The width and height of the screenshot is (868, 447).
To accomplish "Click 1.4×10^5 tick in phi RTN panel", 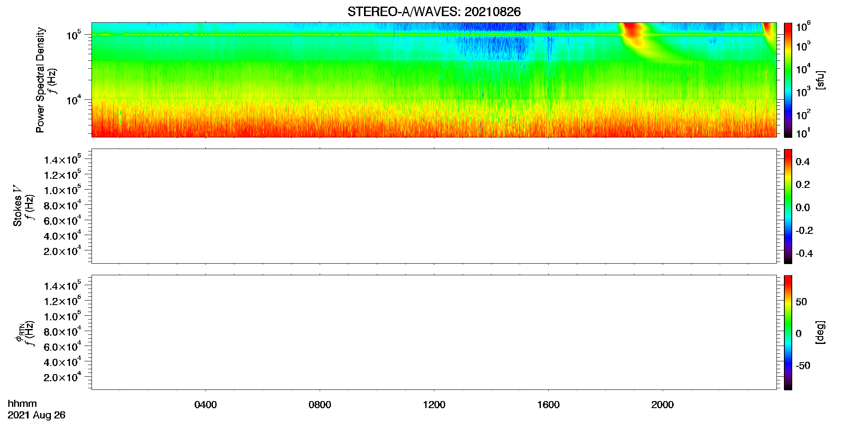I will tap(62, 286).
